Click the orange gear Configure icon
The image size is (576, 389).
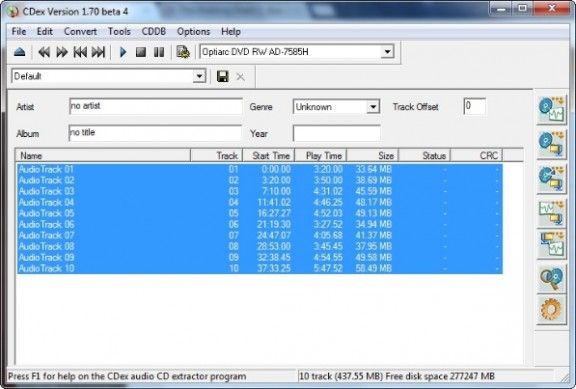coord(551,309)
